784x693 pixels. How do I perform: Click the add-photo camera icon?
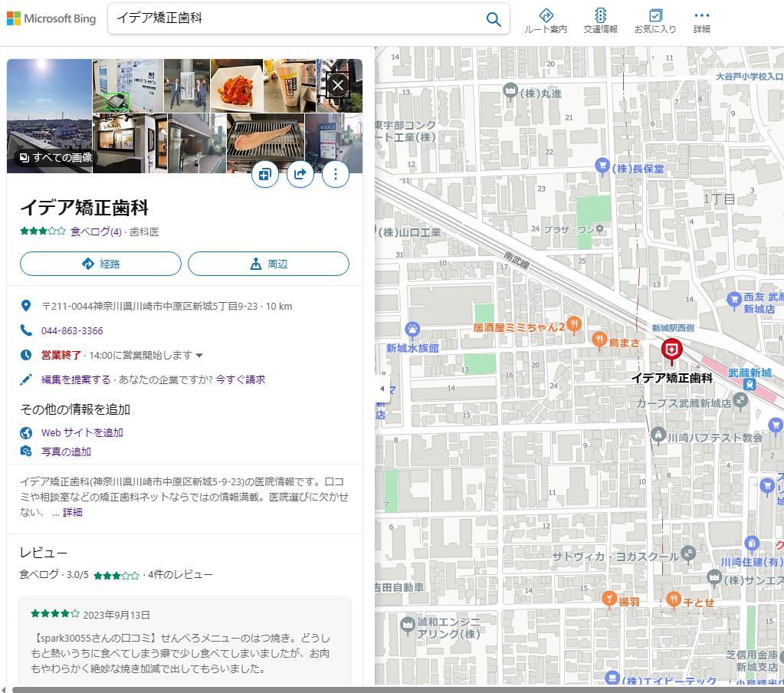pos(26,451)
